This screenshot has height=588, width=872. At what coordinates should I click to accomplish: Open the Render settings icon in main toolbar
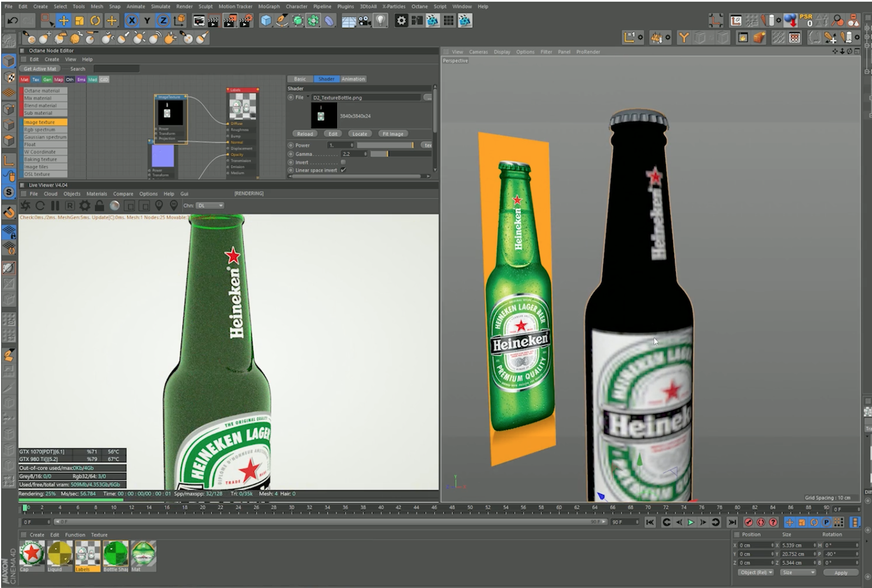point(401,20)
